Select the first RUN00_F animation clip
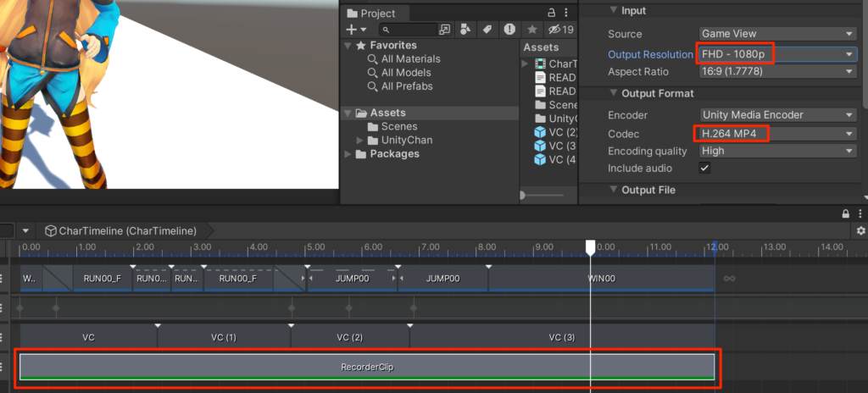Screen dimensions: 868x393 pyautogui.click(x=103, y=279)
